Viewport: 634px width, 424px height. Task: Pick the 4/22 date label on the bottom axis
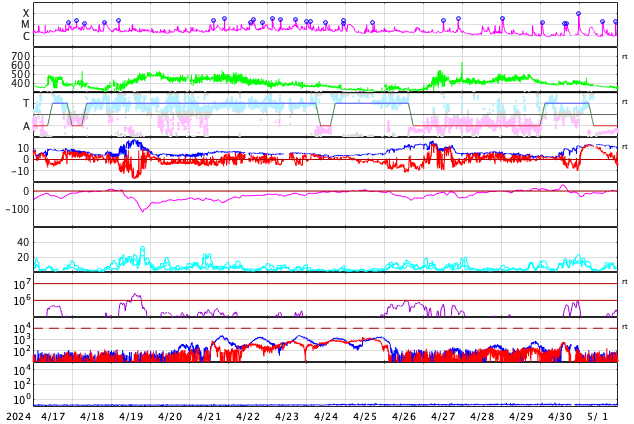248,416
